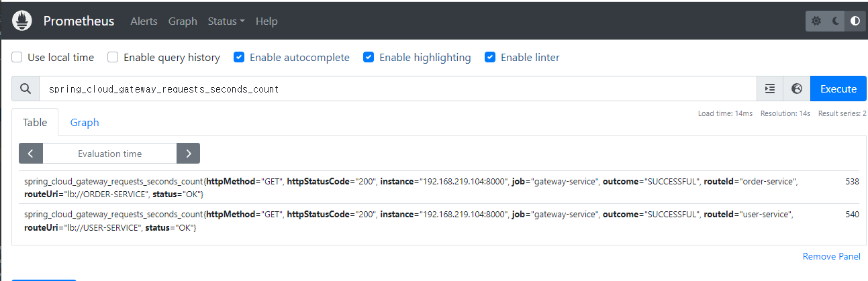Turn off Enable linter checkbox
Viewport: 868px width, 281px height.
(x=490, y=58)
